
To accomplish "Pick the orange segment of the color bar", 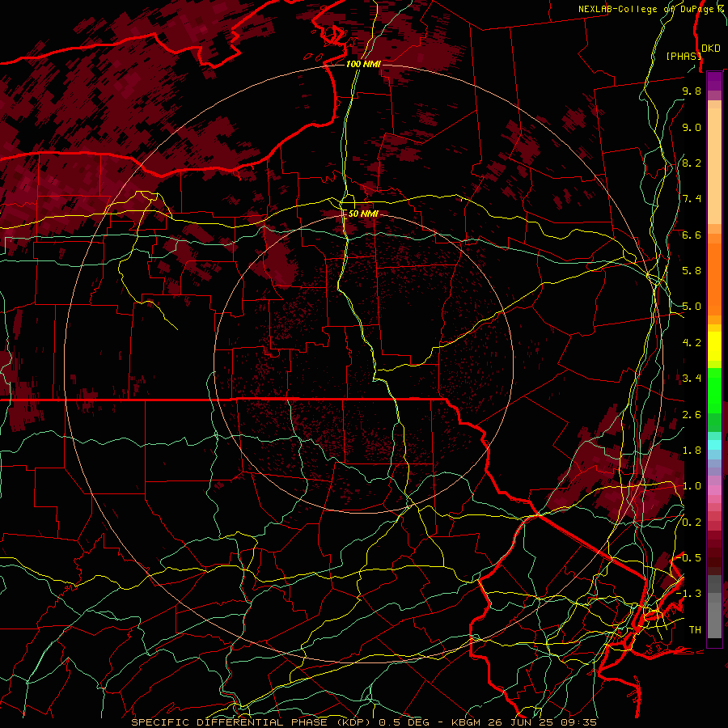I will (x=714, y=278).
